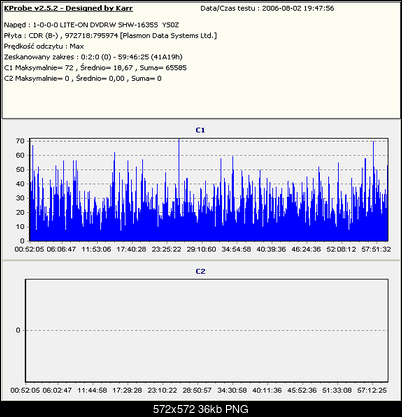Click the 46:24:36 time label under C1
402x417 pixels.
click(306, 249)
